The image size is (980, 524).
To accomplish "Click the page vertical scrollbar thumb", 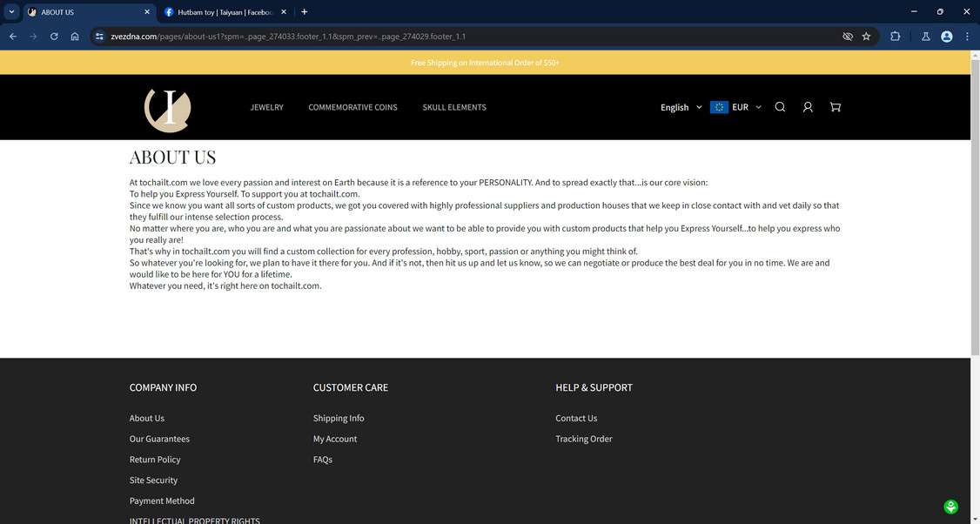I will coord(975,206).
